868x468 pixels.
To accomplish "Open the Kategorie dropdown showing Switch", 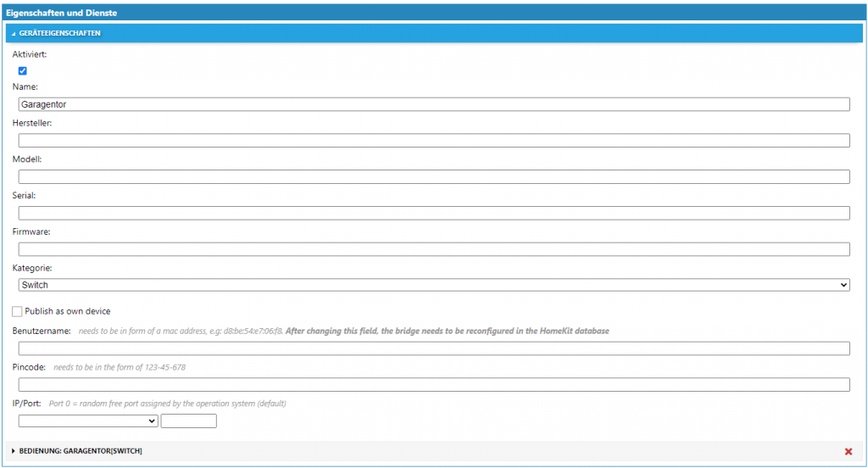I will pyautogui.click(x=434, y=285).
